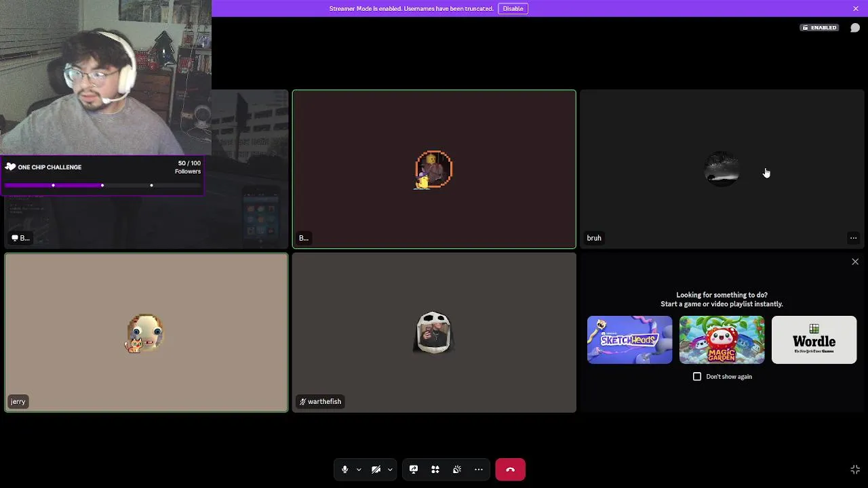Open microphone options arrow beside the mic
This screenshot has height=488, width=868.
(359, 470)
